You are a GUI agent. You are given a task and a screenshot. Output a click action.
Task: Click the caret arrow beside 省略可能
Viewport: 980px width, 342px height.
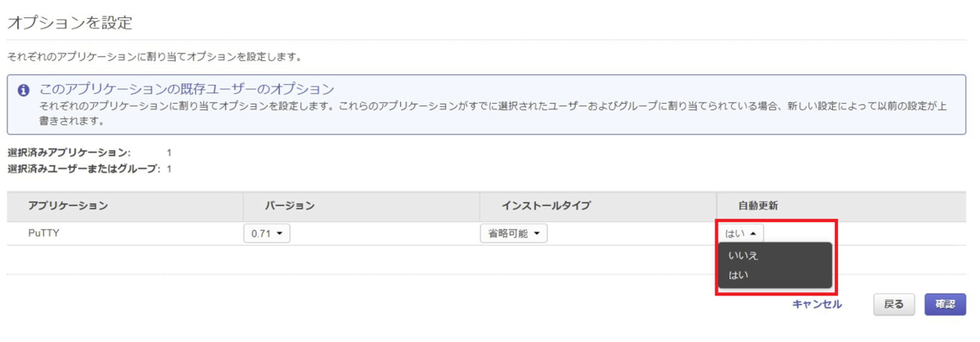[x=537, y=234]
